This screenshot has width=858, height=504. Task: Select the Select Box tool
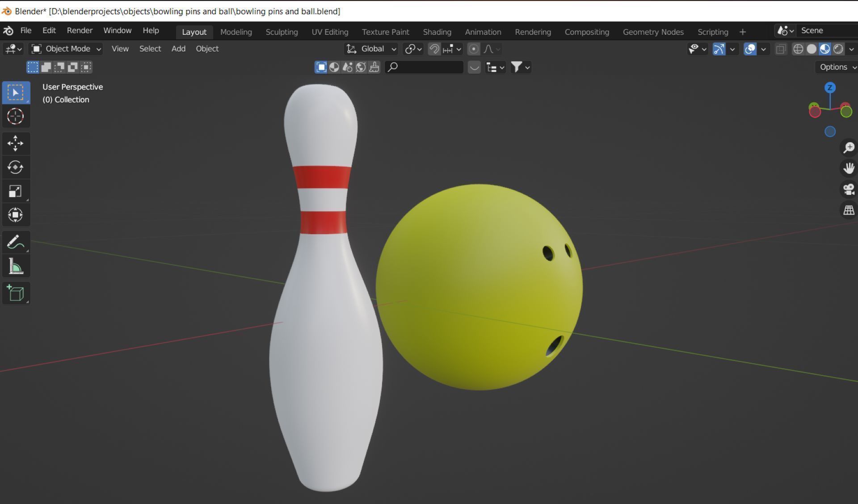(16, 92)
